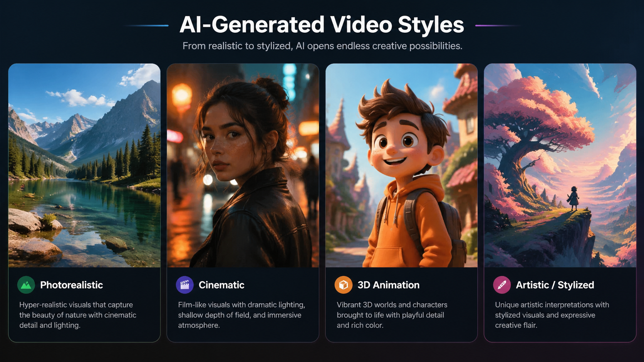Image resolution: width=644 pixels, height=362 pixels.
Task: Open the woman in leather jacket image
Action: pos(243,165)
